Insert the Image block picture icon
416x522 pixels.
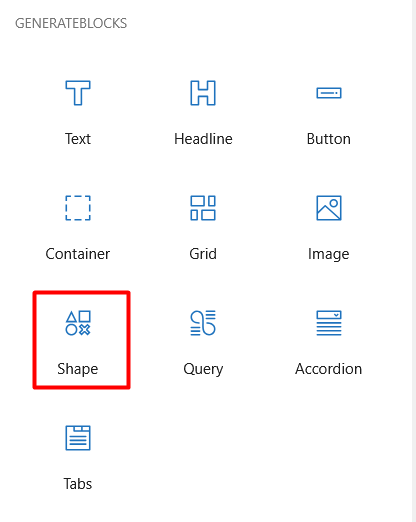tap(329, 208)
